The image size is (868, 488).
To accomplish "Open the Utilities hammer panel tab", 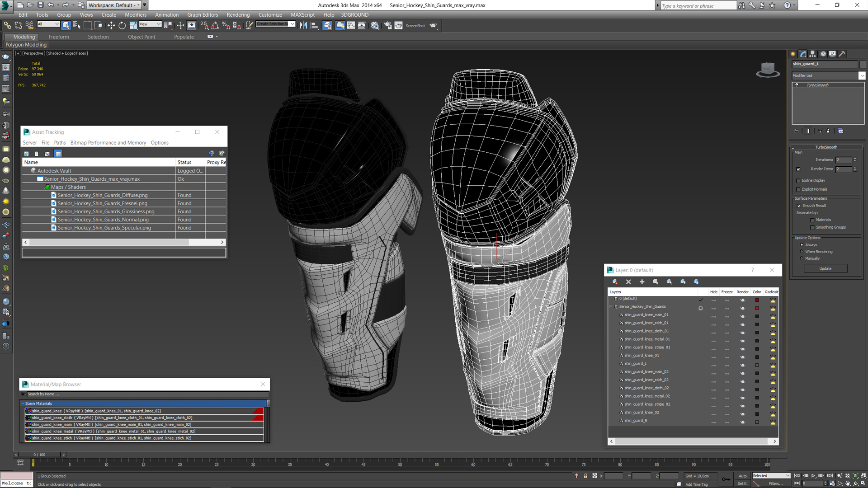I will pyautogui.click(x=842, y=54).
